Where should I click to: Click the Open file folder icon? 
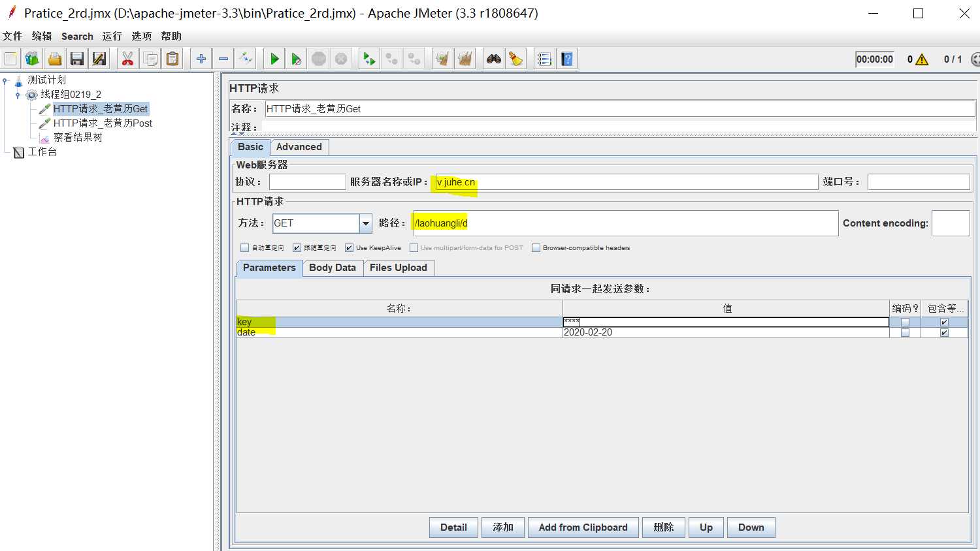[55, 59]
